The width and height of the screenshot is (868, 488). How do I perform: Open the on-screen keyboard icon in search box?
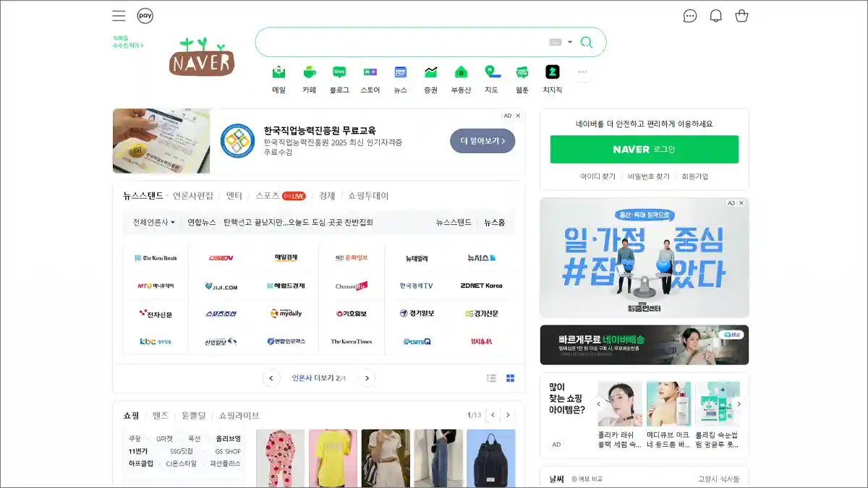pos(556,42)
